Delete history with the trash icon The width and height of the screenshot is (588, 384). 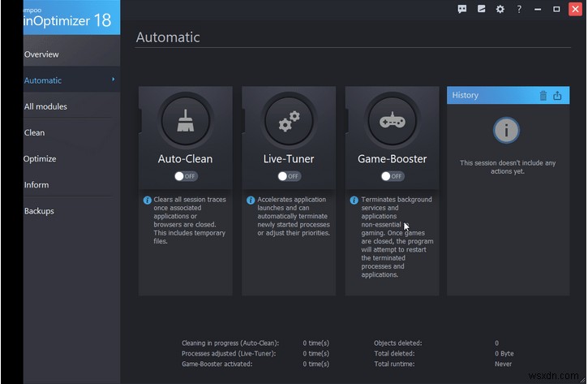(x=543, y=95)
